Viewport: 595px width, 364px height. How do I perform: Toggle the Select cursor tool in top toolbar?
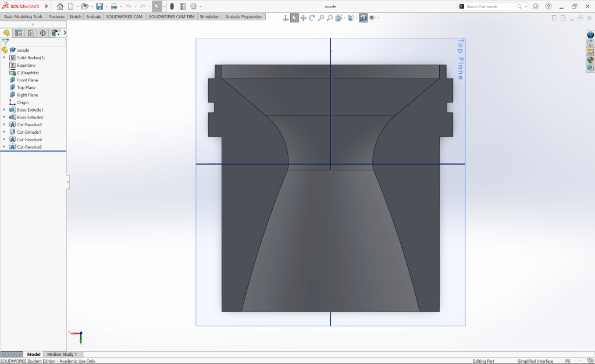pyautogui.click(x=157, y=6)
